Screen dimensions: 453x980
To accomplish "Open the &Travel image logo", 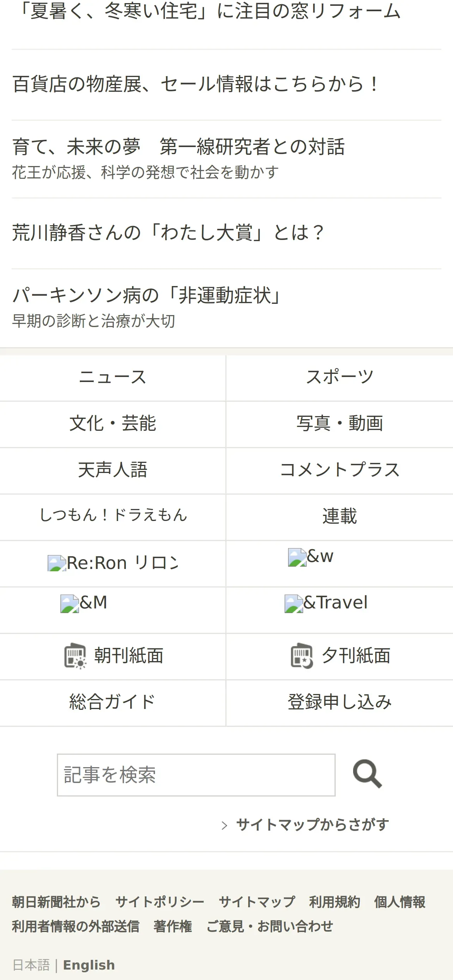I will [294, 603].
